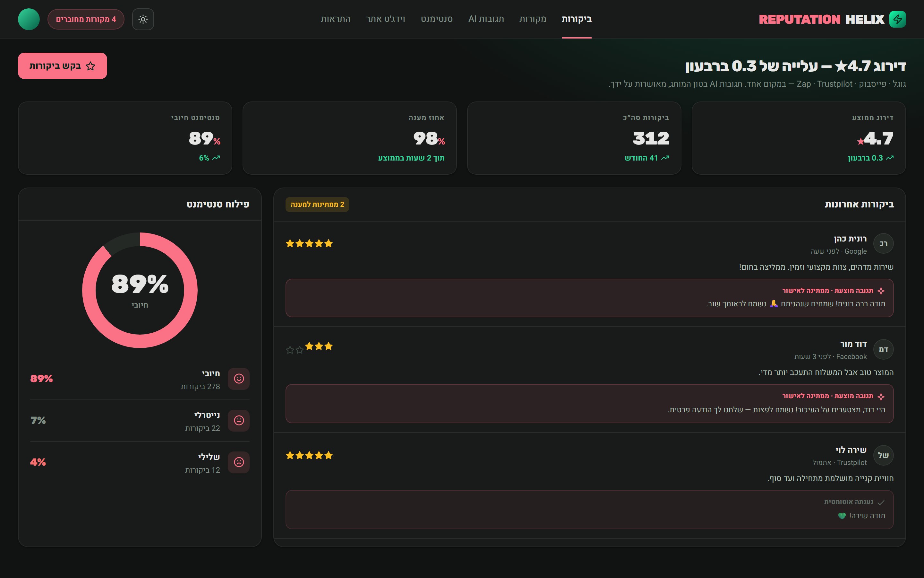This screenshot has height=578, width=924.
Task: Click the פילוח סנטימנט panel heading
Action: coord(218,204)
